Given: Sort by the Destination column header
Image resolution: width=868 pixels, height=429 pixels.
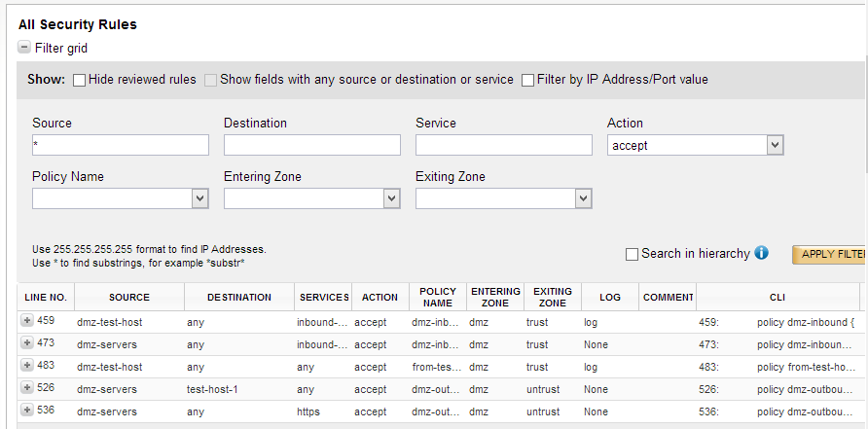Looking at the screenshot, I should pyautogui.click(x=239, y=298).
